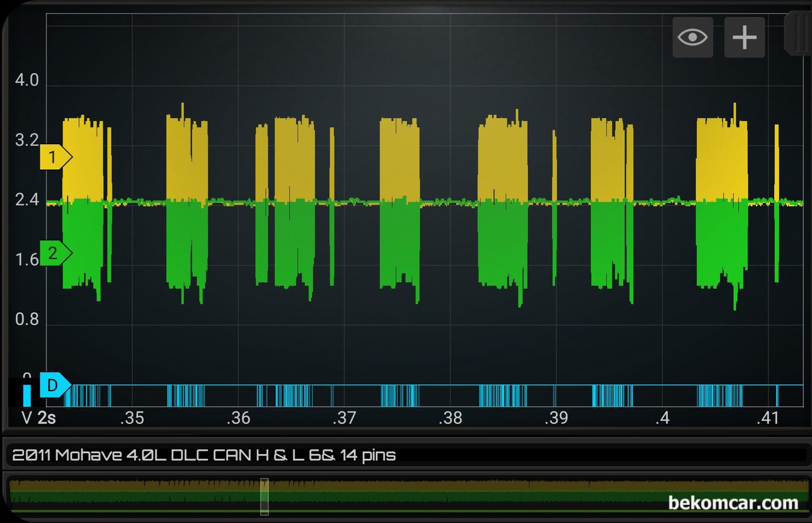The height and width of the screenshot is (523, 812).
Task: Click the bekomcar.com watermark link
Action: tap(732, 503)
